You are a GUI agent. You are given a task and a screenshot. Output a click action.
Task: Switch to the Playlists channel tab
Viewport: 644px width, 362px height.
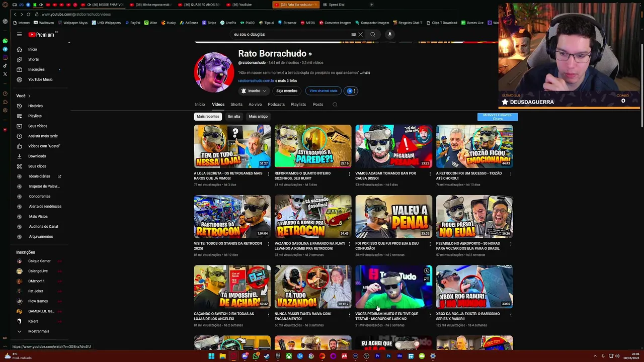[x=298, y=105]
